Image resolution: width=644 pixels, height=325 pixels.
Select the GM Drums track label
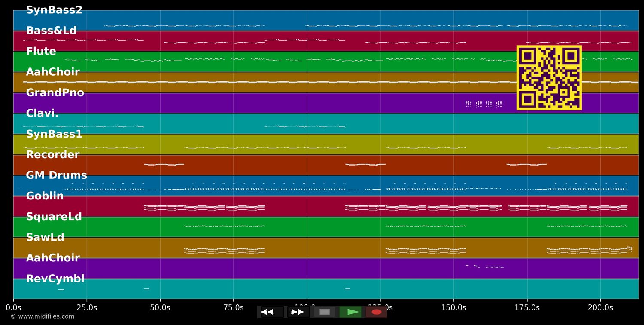coord(57,175)
